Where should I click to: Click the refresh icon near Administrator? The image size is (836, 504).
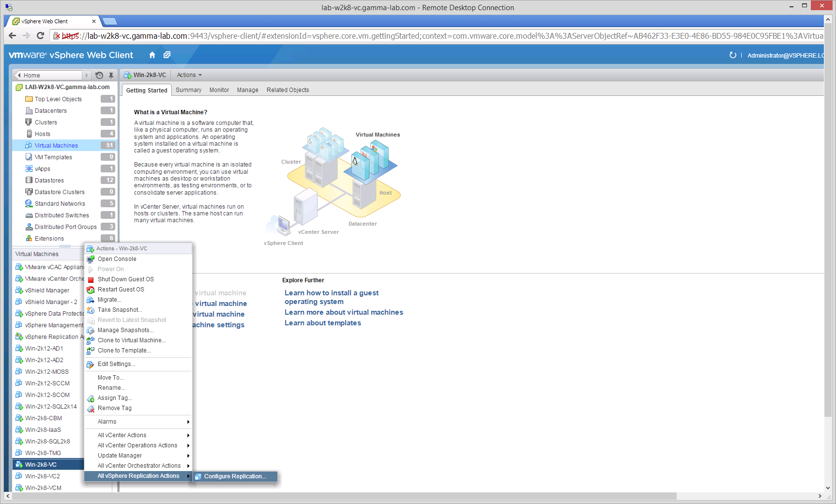[x=732, y=55]
